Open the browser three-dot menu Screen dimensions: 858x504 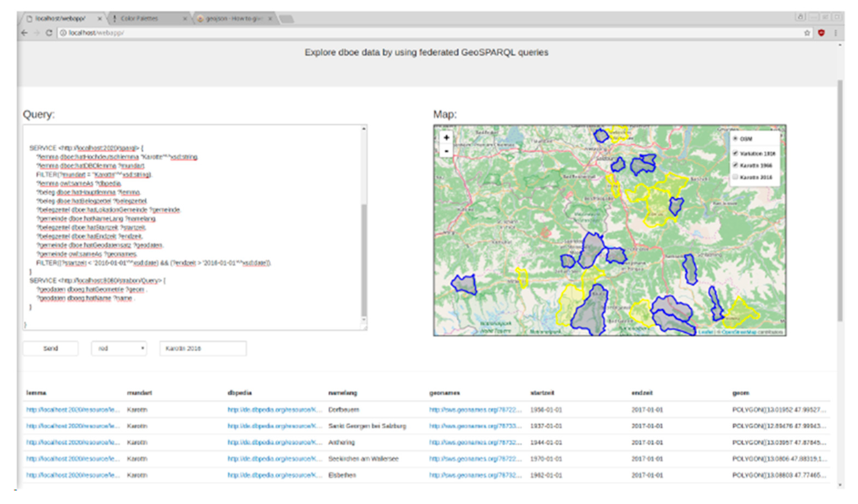(835, 33)
